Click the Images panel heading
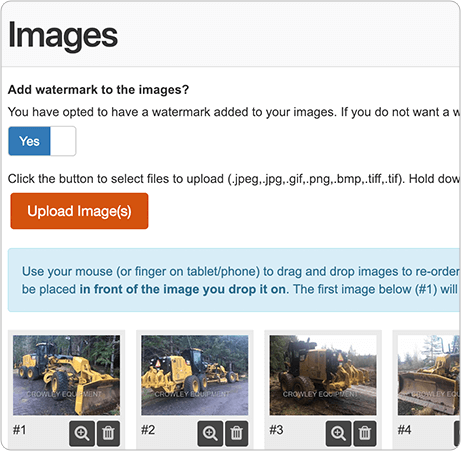The image size is (461, 451). (63, 35)
